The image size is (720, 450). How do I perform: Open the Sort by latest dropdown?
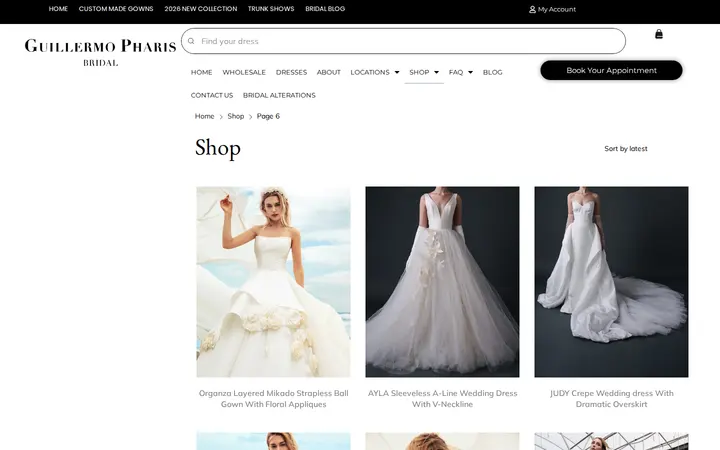(x=625, y=149)
